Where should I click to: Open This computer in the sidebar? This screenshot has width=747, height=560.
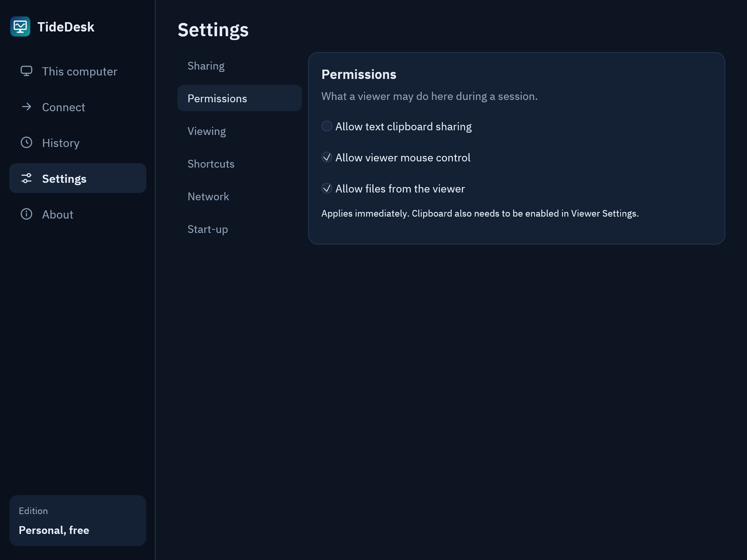(x=78, y=71)
